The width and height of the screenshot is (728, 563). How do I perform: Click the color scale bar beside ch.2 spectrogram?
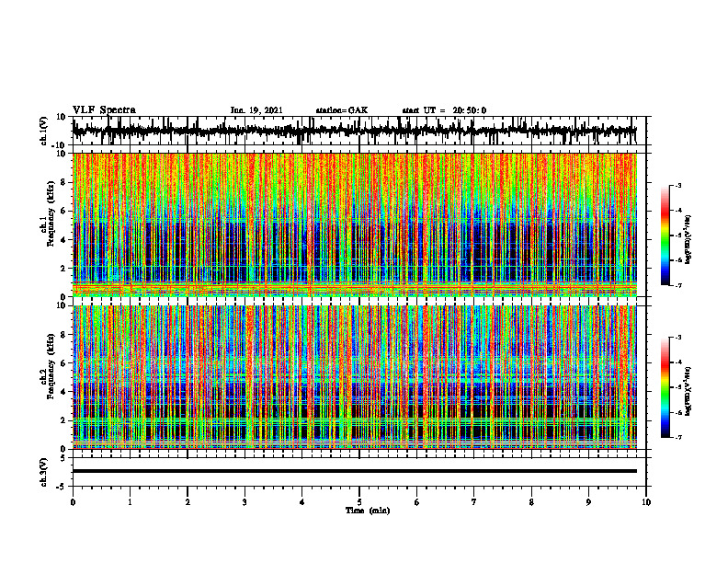665,387
